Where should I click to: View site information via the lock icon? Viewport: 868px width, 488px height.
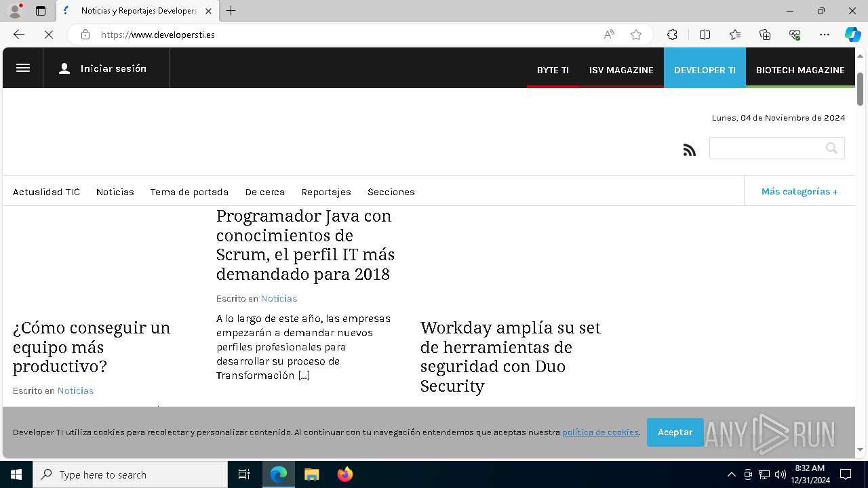[85, 35]
